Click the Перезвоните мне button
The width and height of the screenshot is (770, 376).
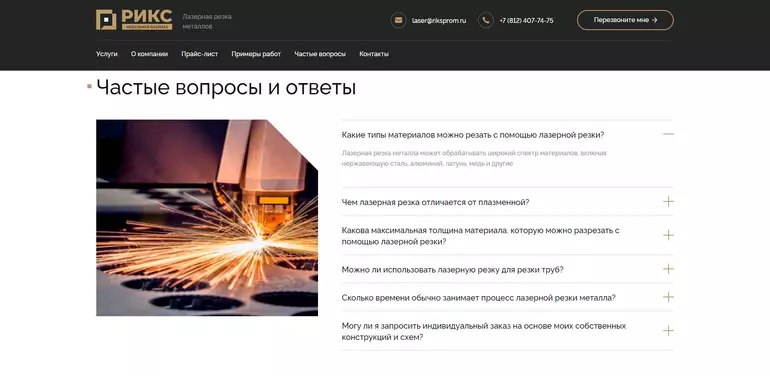click(625, 20)
